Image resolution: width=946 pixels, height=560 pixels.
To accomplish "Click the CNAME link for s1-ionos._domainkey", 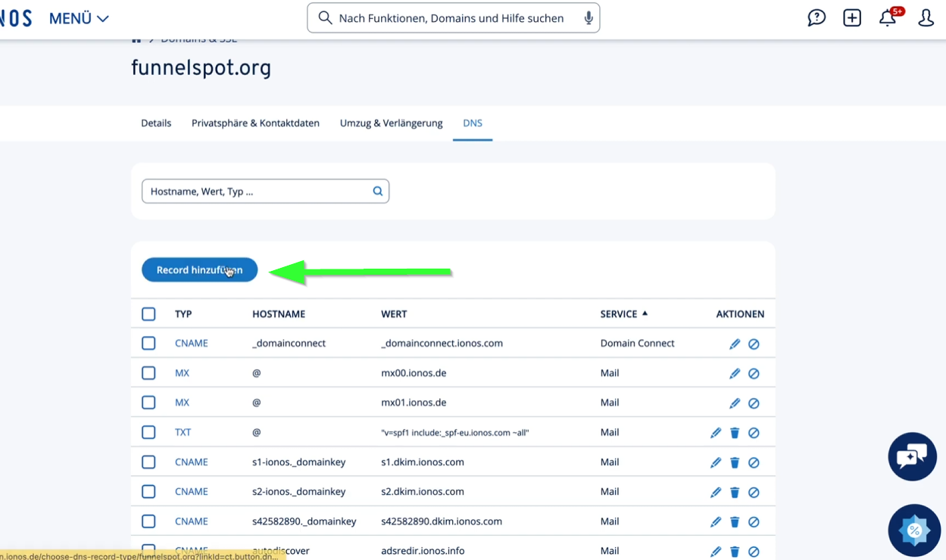I will [x=192, y=462].
